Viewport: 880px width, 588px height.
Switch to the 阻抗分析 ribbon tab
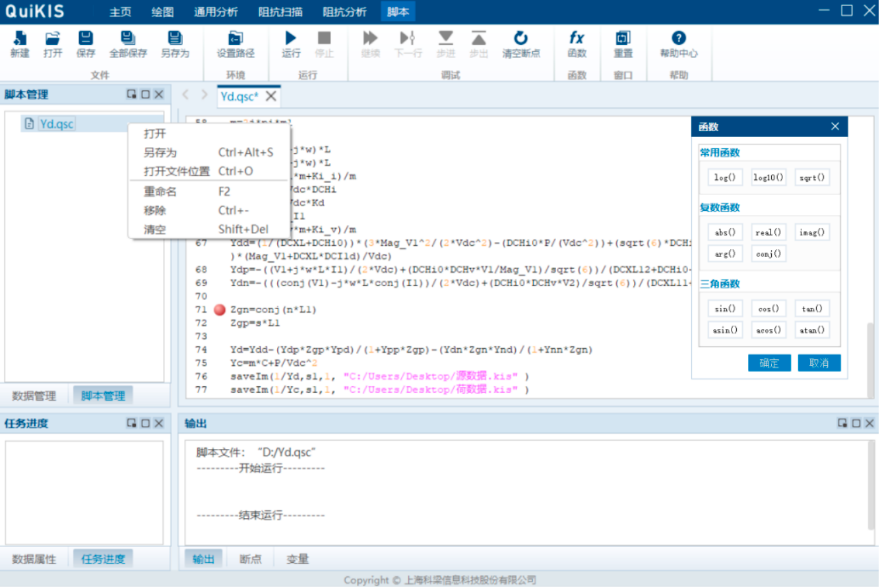(344, 12)
